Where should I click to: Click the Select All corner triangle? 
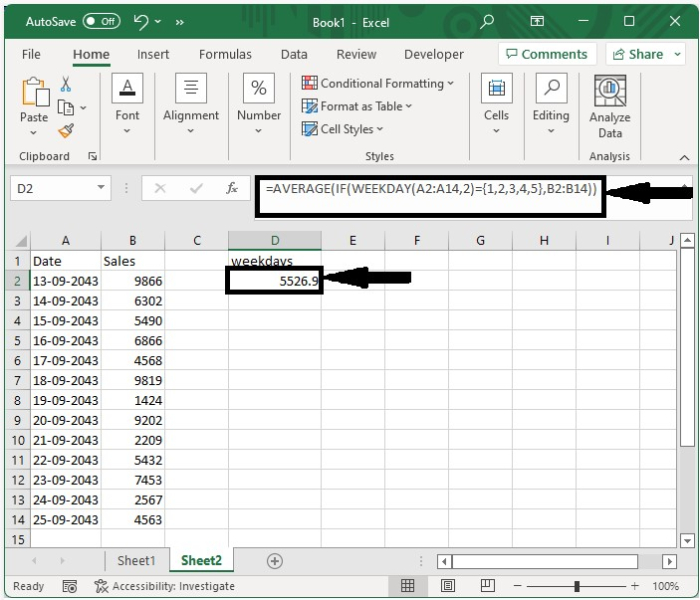tap(21, 241)
